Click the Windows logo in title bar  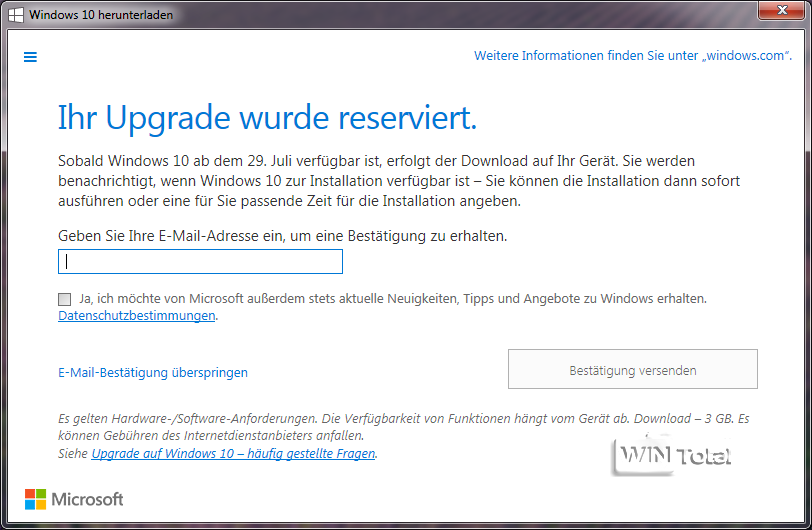[16, 15]
